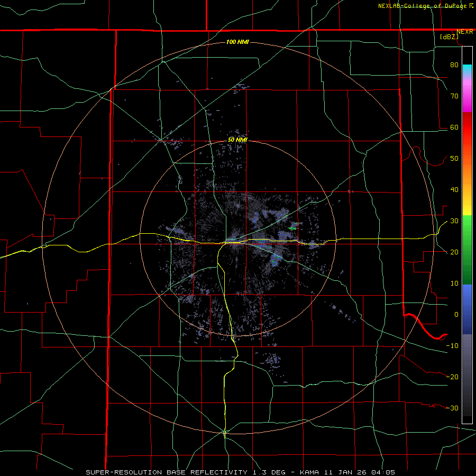Click the 1.3 DEG elevation text
The height and width of the screenshot is (476, 476).
(x=270, y=472)
